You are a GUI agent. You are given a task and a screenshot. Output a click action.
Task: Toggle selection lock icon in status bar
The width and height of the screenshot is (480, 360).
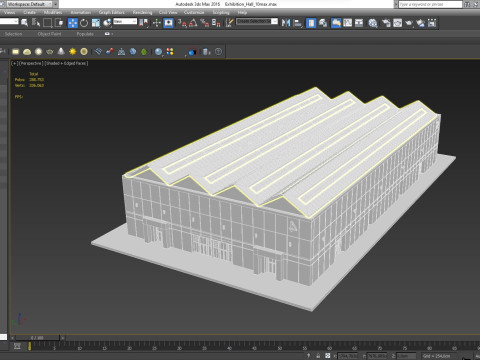coord(318,356)
